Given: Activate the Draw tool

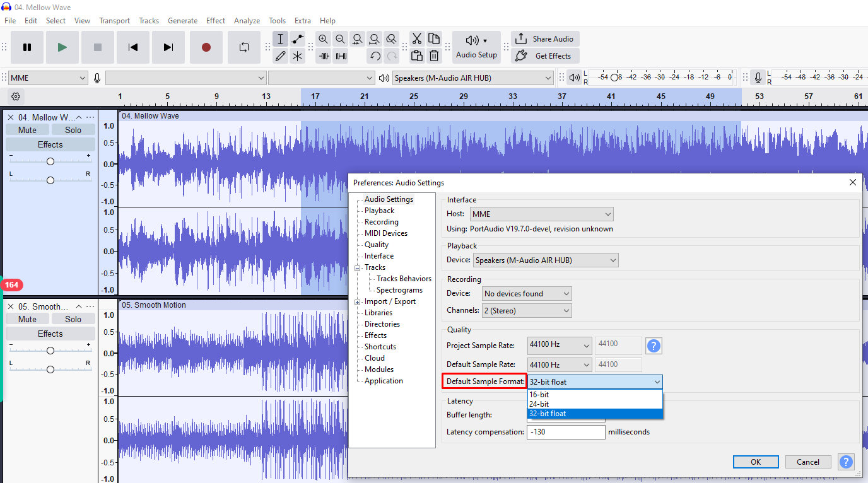Looking at the screenshot, I should coord(281,55).
